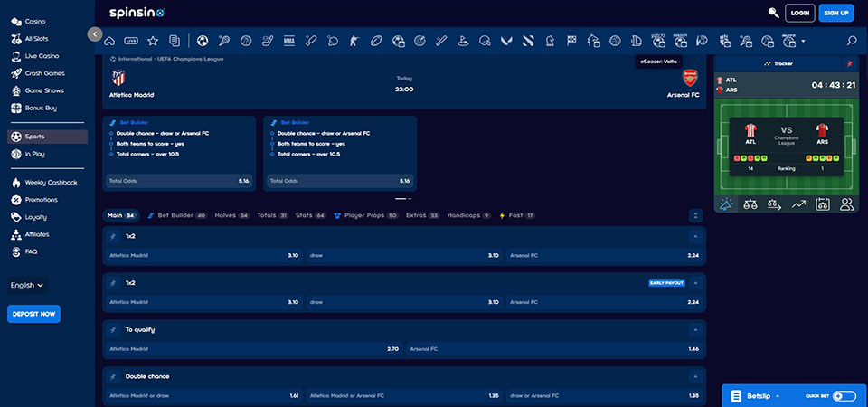Click the SIGN UP button
This screenshot has height=407, width=868.
(x=835, y=13)
